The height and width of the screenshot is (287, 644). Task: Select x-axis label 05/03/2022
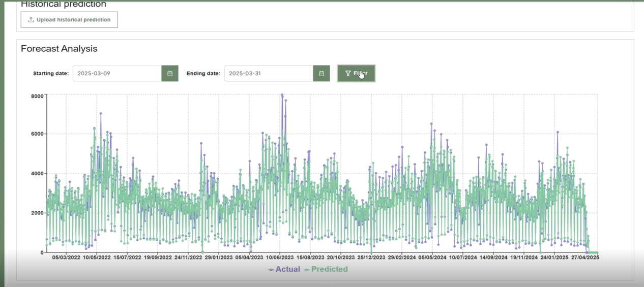click(66, 258)
